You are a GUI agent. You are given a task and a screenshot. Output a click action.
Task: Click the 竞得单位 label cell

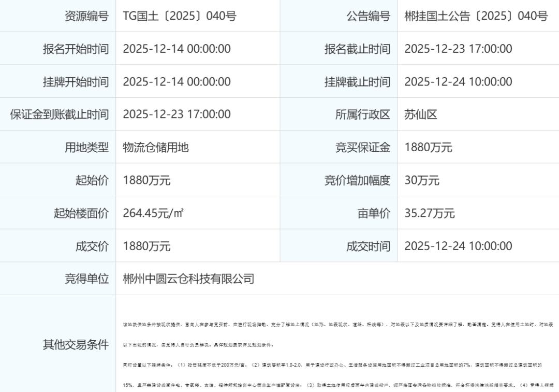(86, 279)
